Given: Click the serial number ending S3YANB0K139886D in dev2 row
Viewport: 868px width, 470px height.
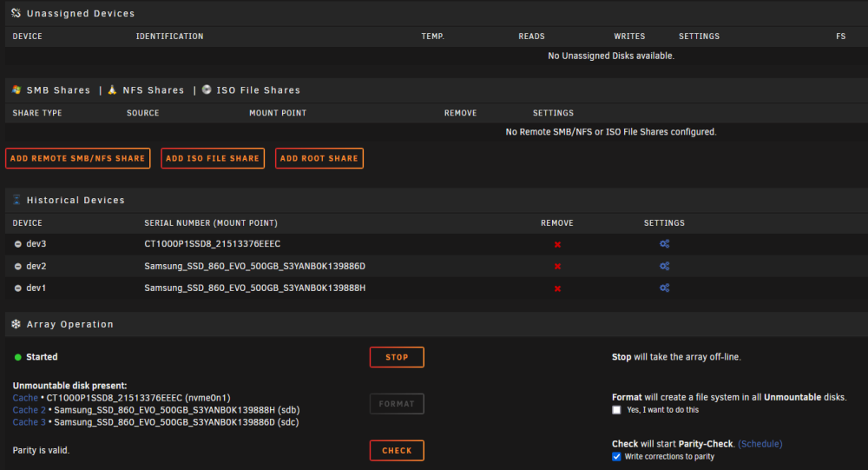Looking at the screenshot, I should pyautogui.click(x=254, y=266).
